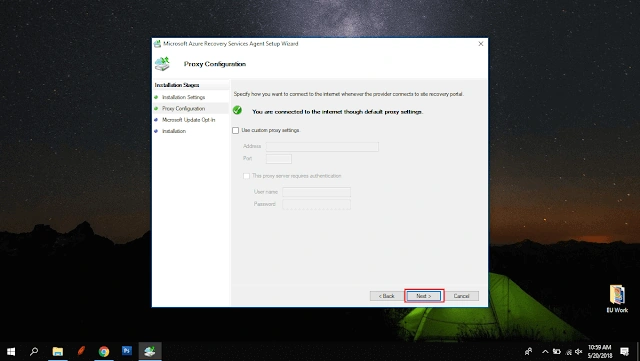
Task: Open the orange feather app in taskbar
Action: coord(81,351)
